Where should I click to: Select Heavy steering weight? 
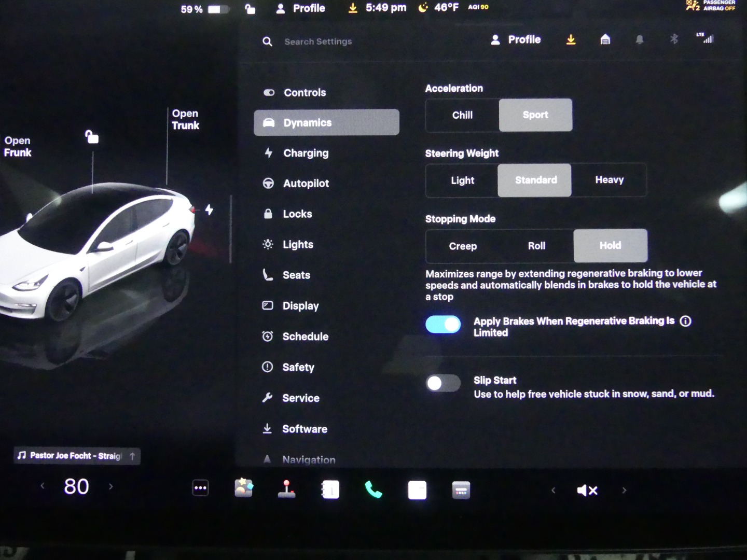tap(609, 180)
